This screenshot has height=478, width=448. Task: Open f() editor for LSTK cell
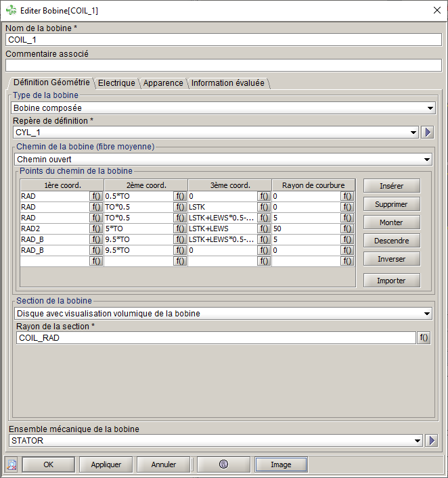tap(263, 207)
